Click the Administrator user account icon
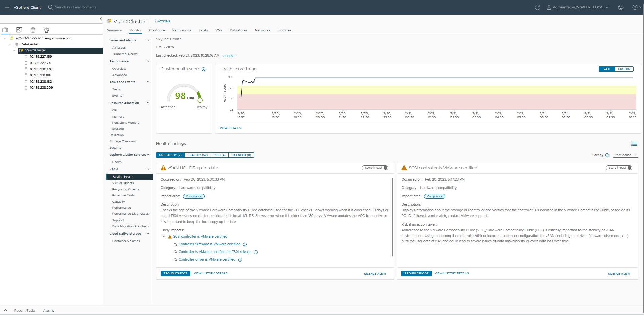 549,7
